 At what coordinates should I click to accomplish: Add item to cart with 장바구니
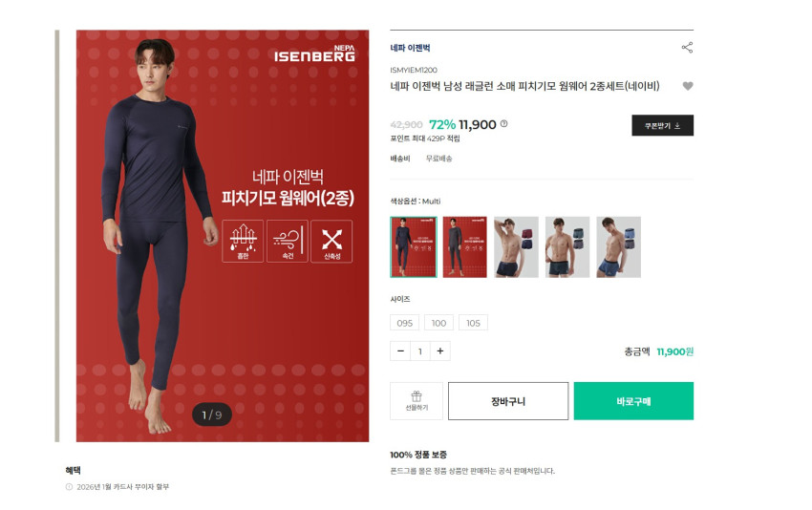[x=508, y=401]
